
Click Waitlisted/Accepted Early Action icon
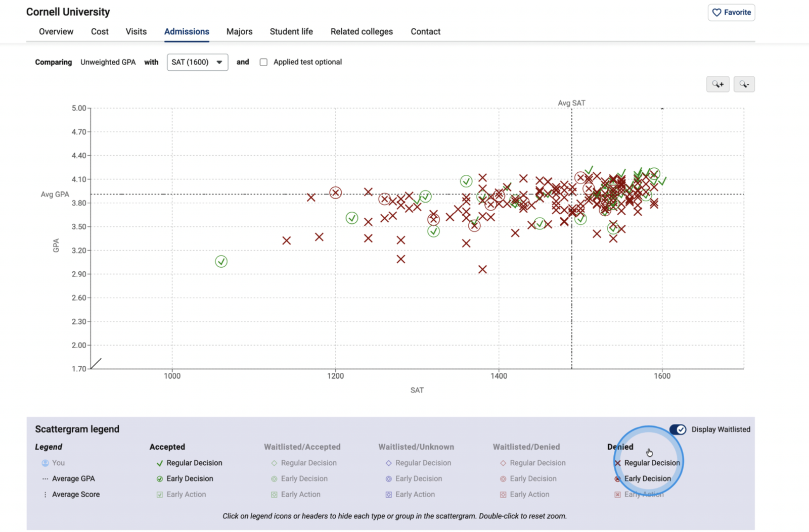[x=274, y=495]
